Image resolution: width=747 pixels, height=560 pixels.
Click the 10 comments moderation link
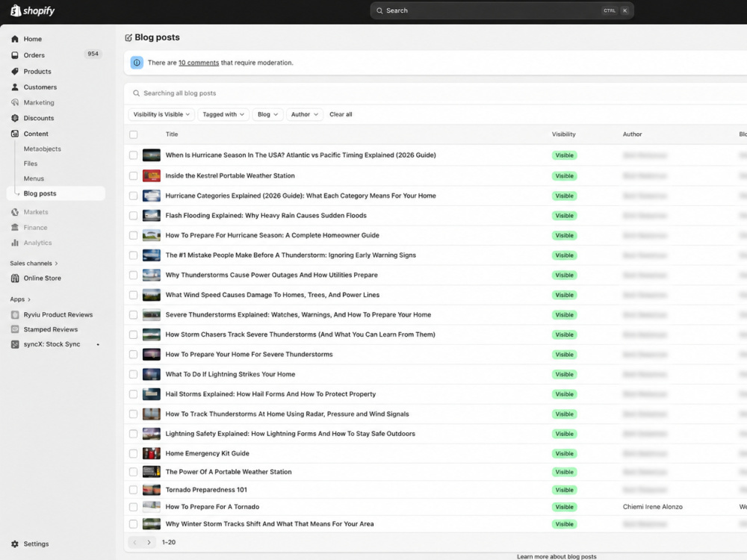(199, 63)
